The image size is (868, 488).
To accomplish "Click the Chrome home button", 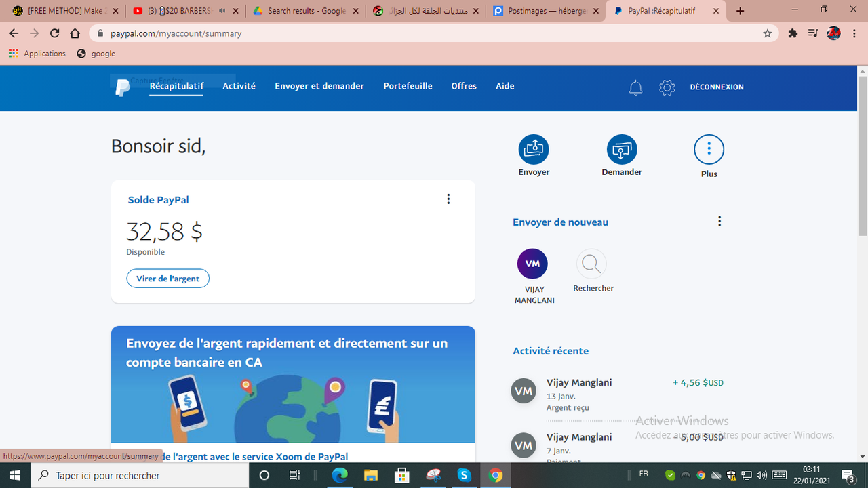I will [75, 33].
